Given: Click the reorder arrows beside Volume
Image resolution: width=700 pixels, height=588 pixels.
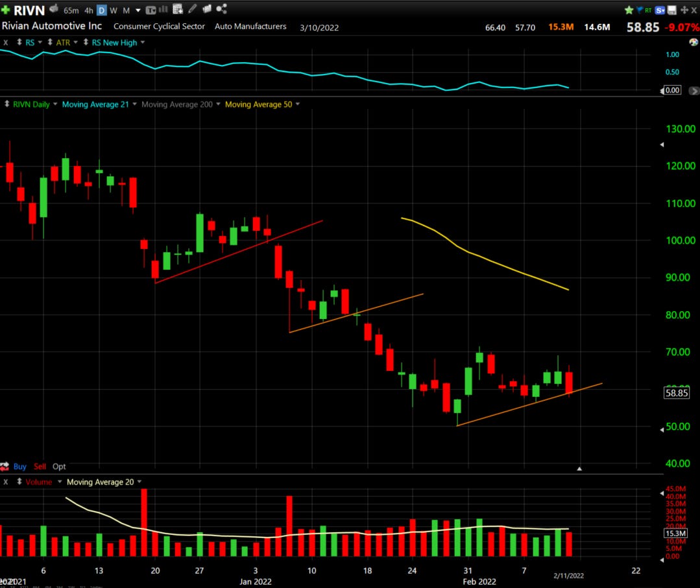Looking at the screenshot, I should (19, 482).
